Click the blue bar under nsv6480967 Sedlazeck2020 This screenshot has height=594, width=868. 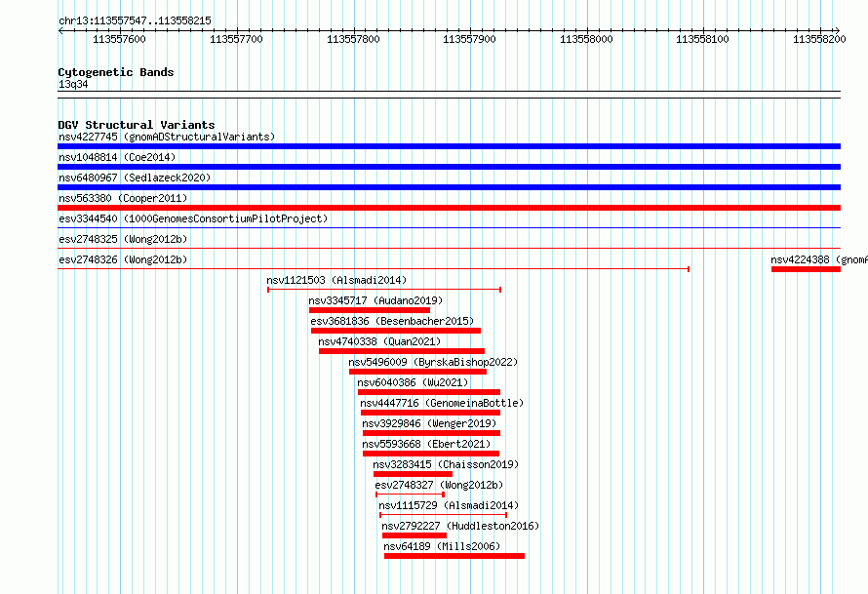pyautogui.click(x=449, y=187)
